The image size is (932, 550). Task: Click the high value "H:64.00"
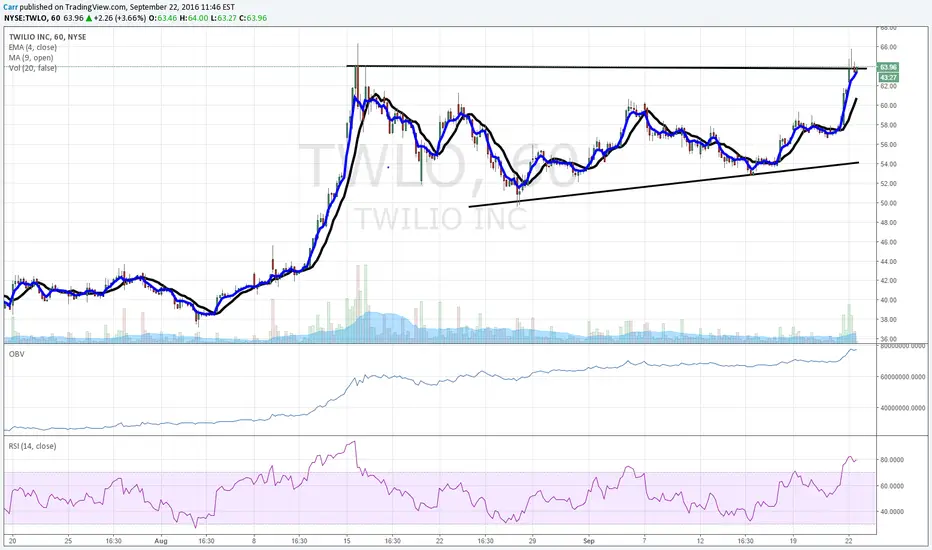194,18
